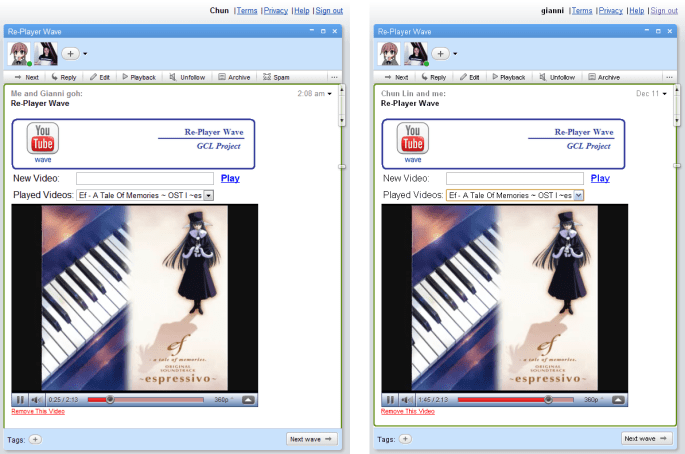The height and width of the screenshot is (454, 685).
Task: Click Remove This Video in Chun's window
Action: tap(38, 411)
